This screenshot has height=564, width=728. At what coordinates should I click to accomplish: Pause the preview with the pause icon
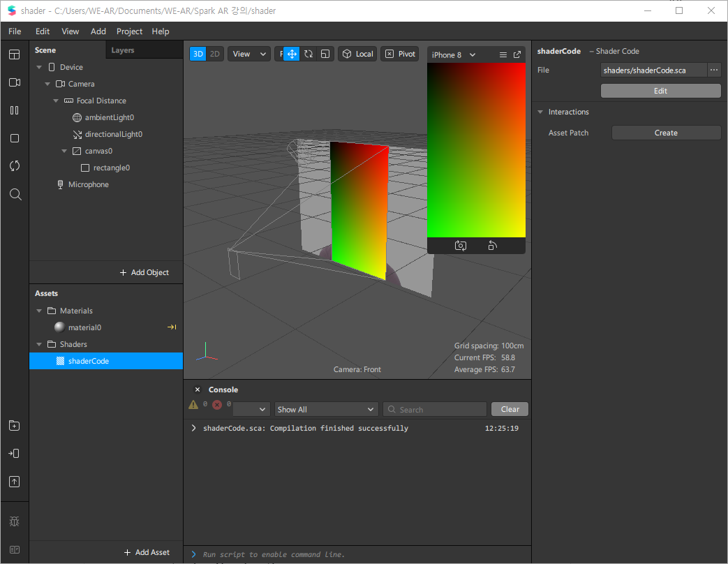(x=15, y=110)
